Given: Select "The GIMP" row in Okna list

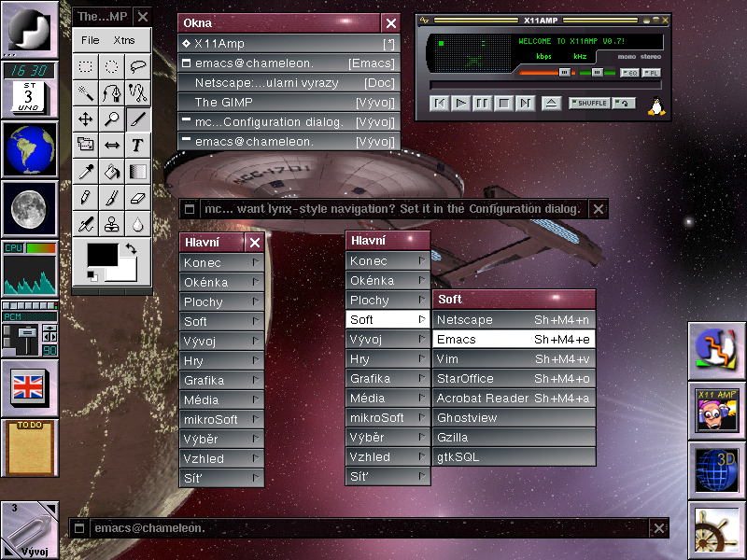Looking at the screenshot, I should 289,103.
